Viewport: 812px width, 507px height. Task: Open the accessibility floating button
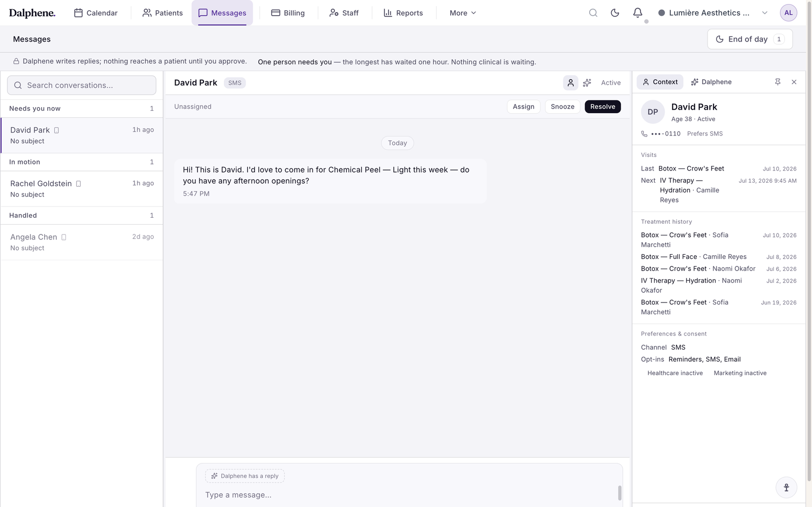[x=786, y=487]
